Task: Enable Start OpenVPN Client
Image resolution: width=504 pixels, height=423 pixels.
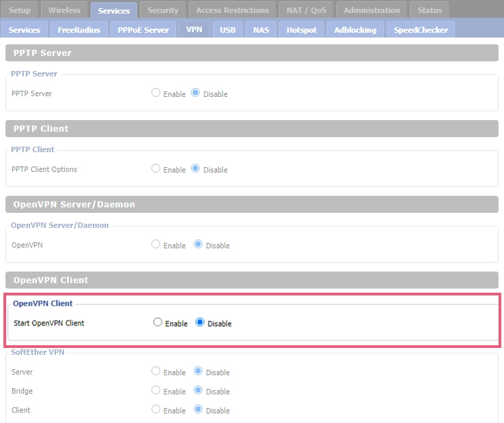Action: point(158,322)
